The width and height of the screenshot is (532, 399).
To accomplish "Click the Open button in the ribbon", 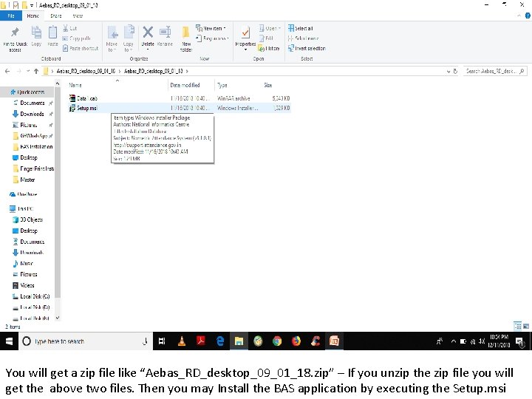I will pos(270,29).
